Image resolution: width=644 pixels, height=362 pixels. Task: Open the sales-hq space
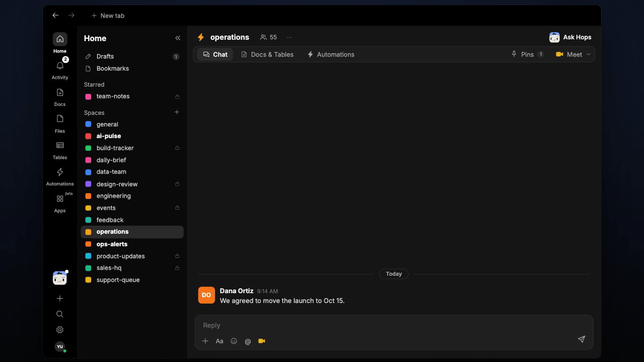click(x=132, y=268)
